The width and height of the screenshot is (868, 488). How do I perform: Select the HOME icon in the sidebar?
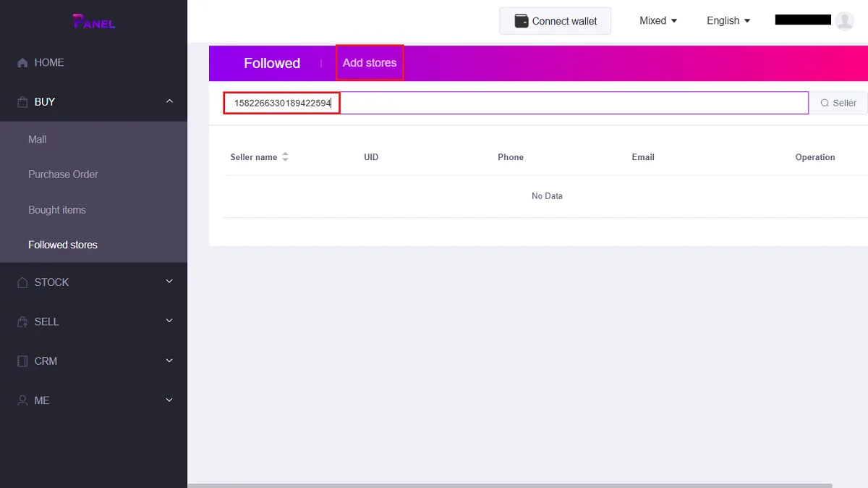[x=22, y=62]
